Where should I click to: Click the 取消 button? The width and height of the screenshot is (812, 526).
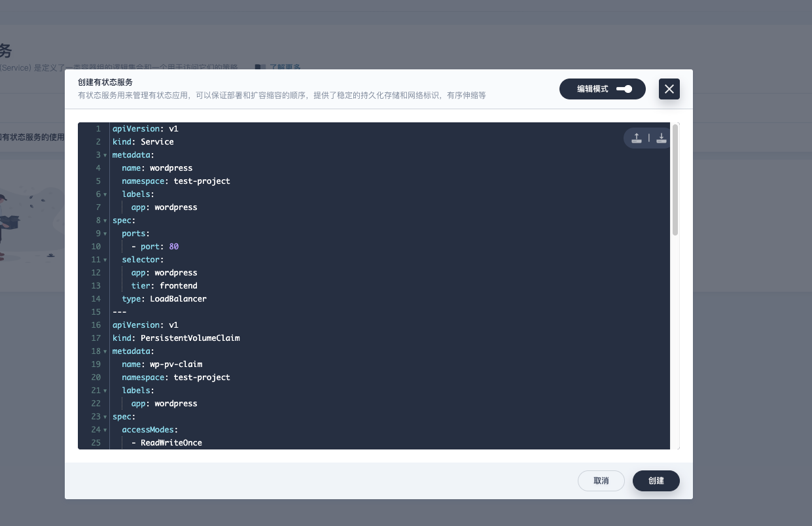coord(601,481)
